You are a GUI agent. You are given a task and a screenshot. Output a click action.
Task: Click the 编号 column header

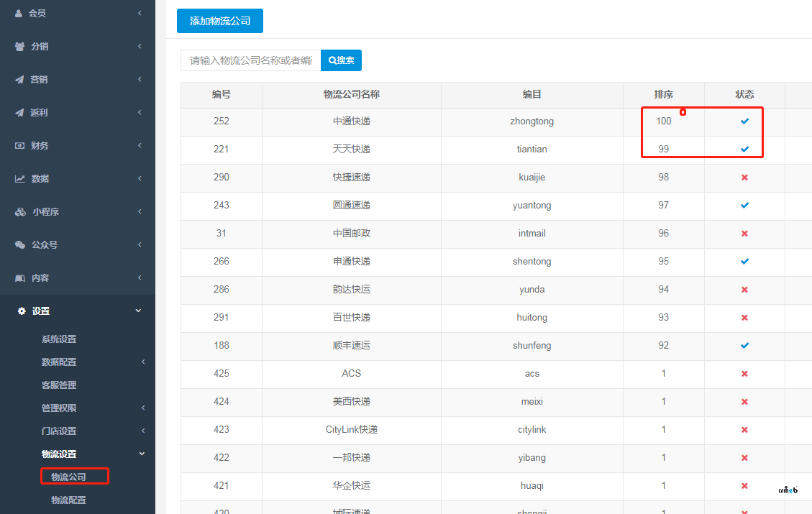221,94
